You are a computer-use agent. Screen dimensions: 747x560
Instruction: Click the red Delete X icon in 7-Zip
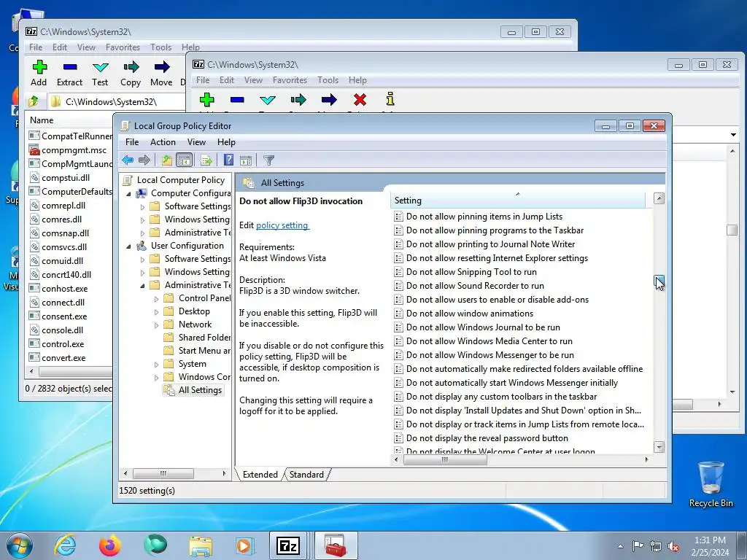click(x=360, y=99)
